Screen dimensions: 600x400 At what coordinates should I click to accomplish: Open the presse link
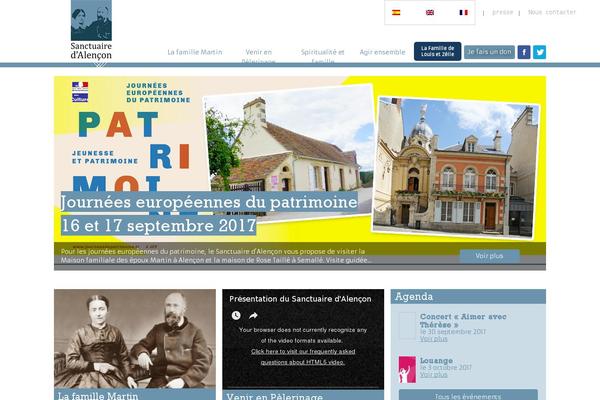(502, 12)
